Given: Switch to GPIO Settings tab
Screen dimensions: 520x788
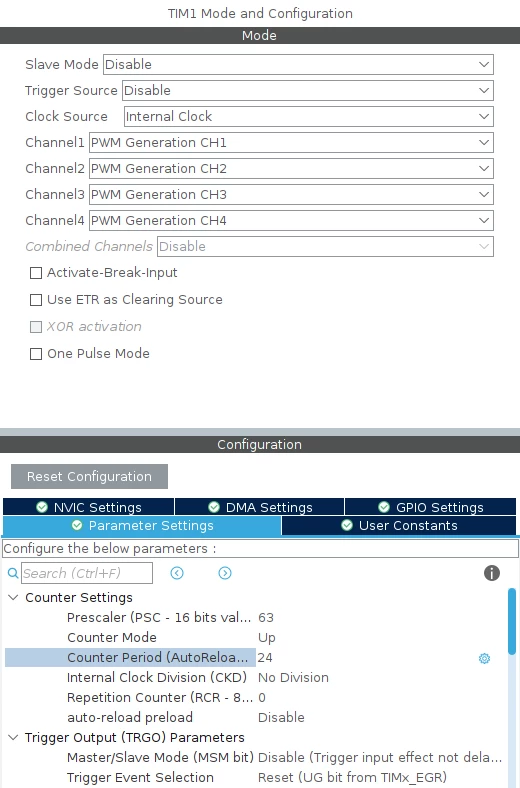Looking at the screenshot, I should (431, 507).
